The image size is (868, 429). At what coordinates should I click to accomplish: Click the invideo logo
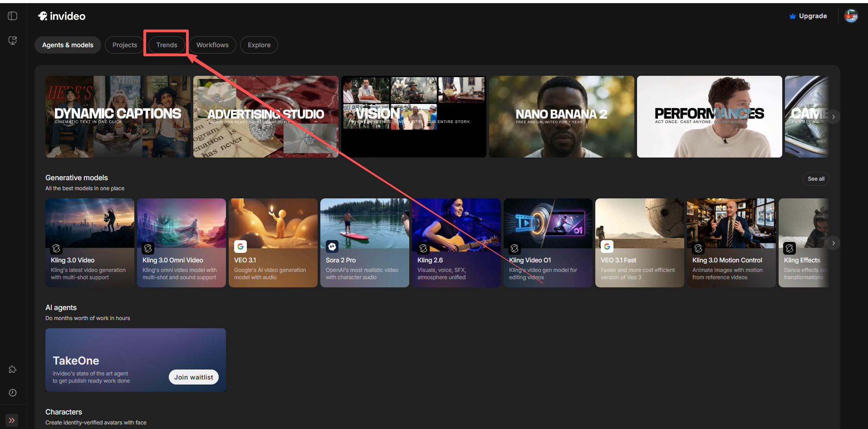click(x=62, y=16)
